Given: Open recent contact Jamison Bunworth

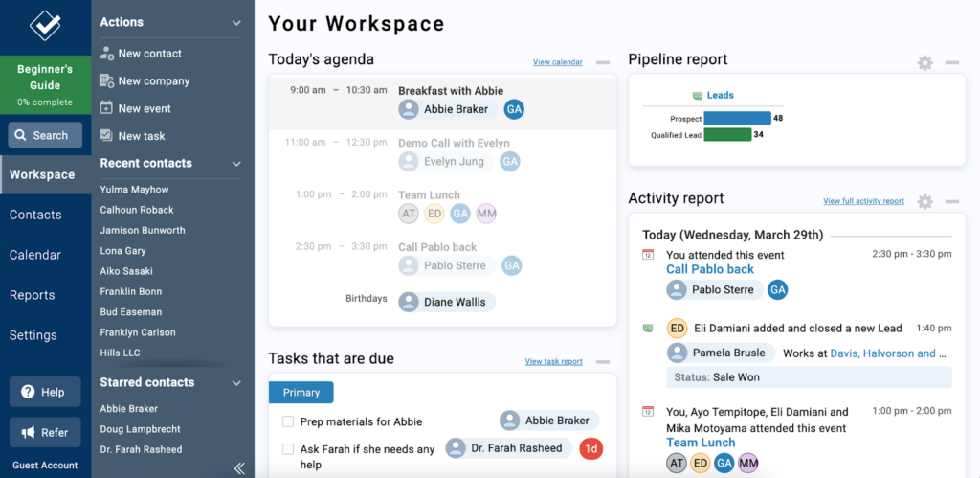Looking at the screenshot, I should pos(143,230).
